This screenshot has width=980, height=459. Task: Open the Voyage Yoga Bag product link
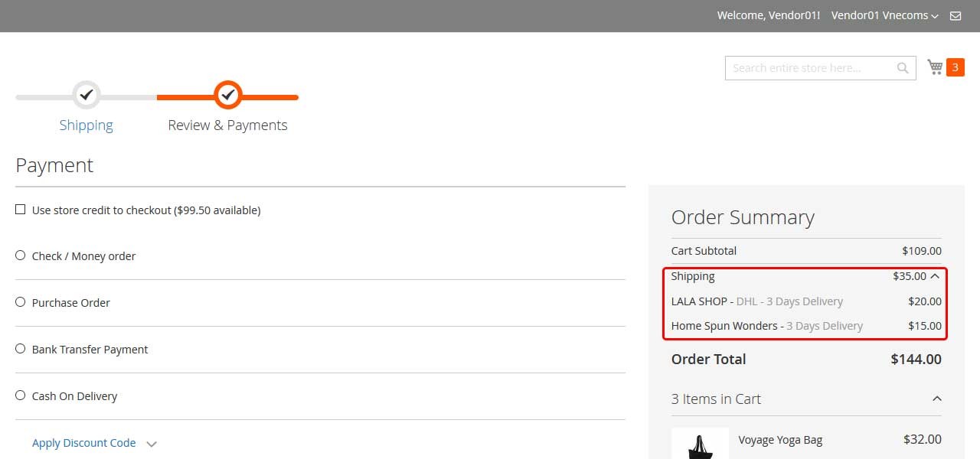coord(779,439)
